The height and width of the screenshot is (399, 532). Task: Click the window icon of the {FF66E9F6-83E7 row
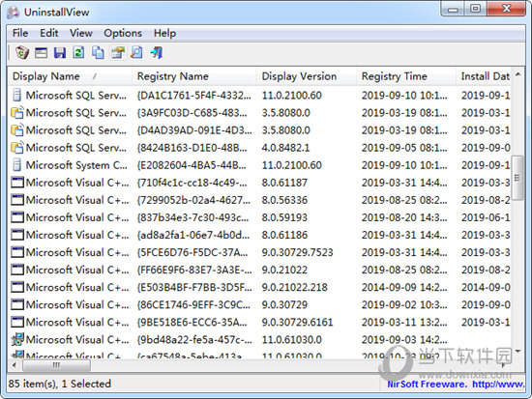pos(17,270)
